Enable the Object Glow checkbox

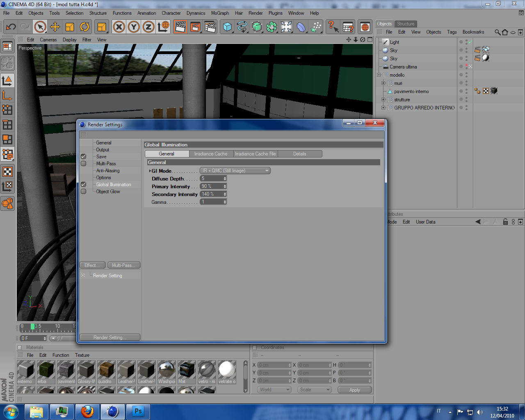click(x=84, y=192)
